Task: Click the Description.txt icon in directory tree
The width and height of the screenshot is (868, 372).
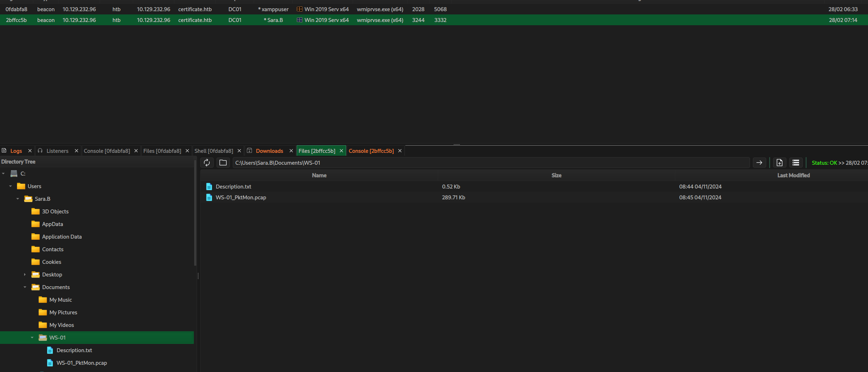Action: (50, 350)
